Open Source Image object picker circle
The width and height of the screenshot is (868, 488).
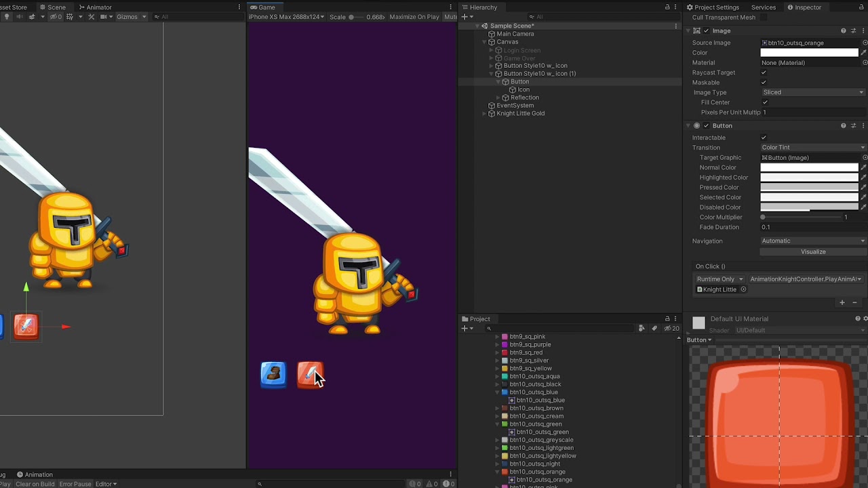[865, 43]
